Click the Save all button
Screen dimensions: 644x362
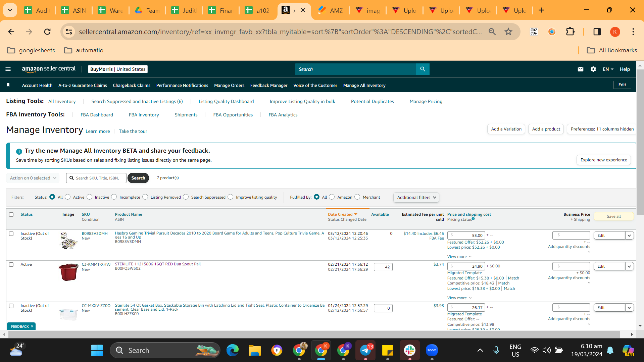pyautogui.click(x=613, y=216)
